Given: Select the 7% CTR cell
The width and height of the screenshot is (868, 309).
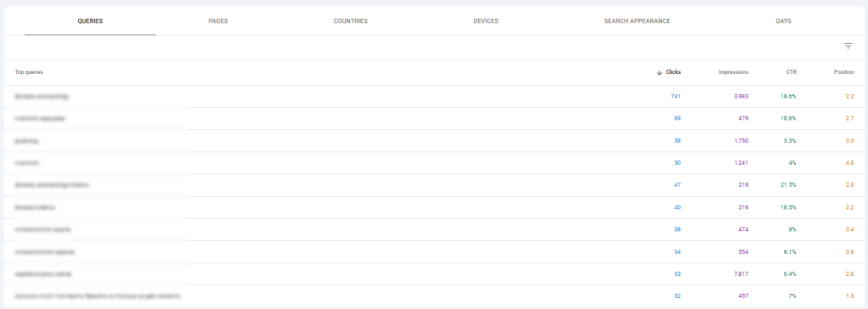Looking at the screenshot, I should pyautogui.click(x=793, y=296).
